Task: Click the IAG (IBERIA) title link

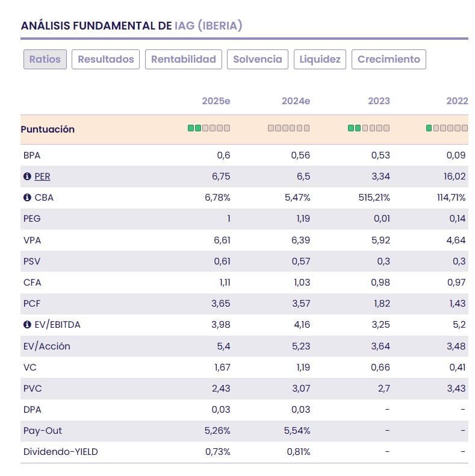Action: click(208, 25)
